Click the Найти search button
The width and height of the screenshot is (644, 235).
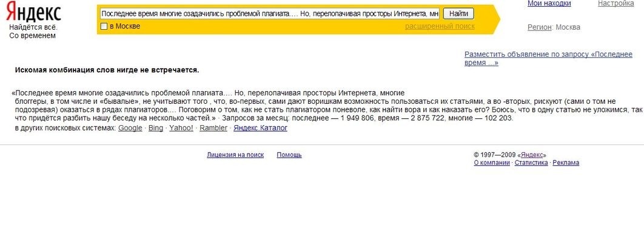[458, 14]
